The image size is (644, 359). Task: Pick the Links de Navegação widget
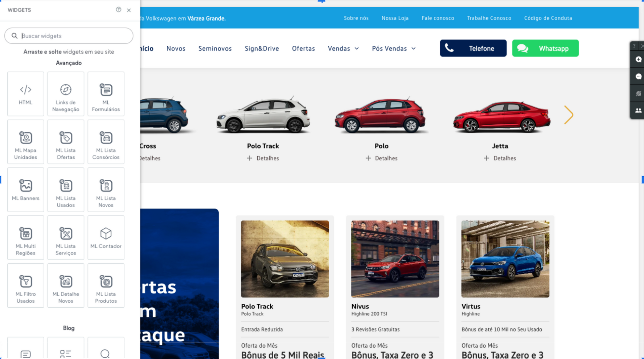pos(66,94)
